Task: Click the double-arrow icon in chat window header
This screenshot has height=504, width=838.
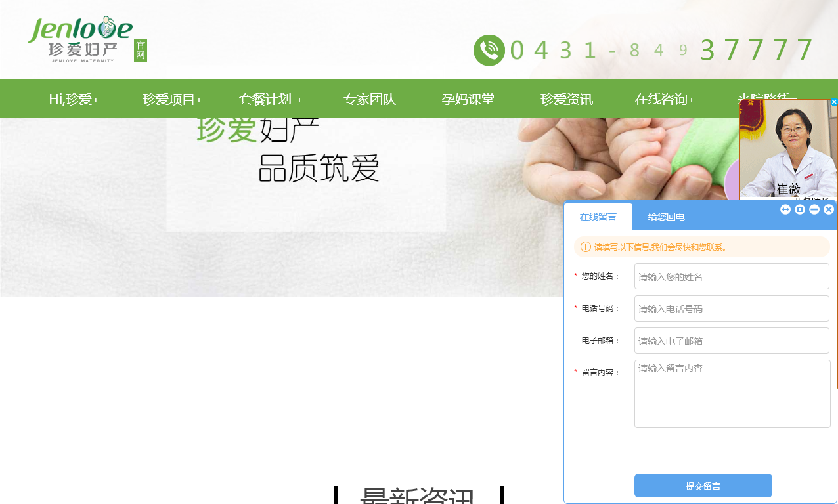Action: [x=785, y=209]
